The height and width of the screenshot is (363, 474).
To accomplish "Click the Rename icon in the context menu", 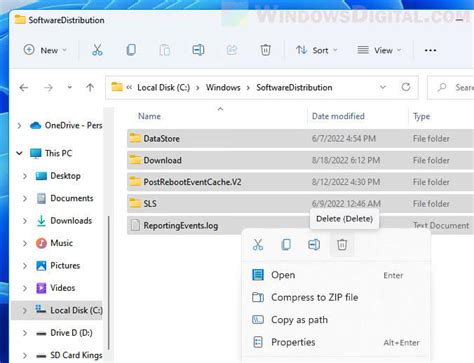I will coord(314,245).
